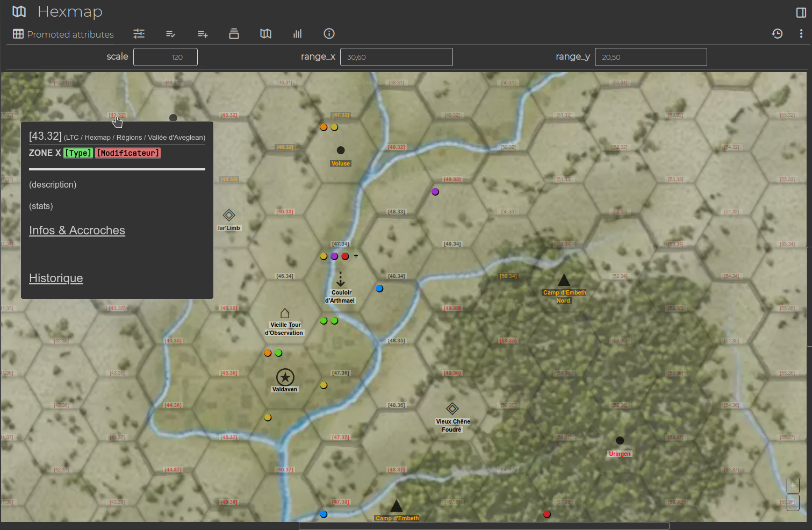Click the Vieille Tour d'Observation house marker
Viewport: 812px width, 530px height.
[285, 313]
